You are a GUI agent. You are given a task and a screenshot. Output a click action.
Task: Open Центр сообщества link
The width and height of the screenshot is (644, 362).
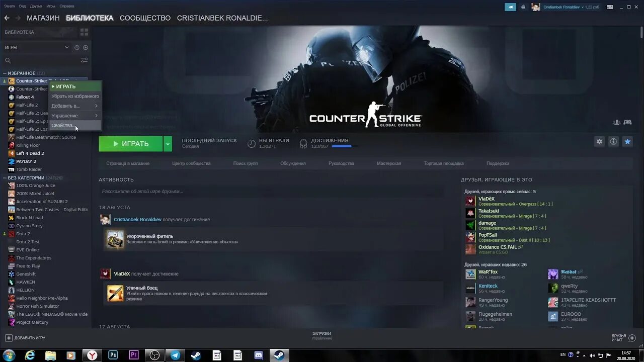click(191, 163)
